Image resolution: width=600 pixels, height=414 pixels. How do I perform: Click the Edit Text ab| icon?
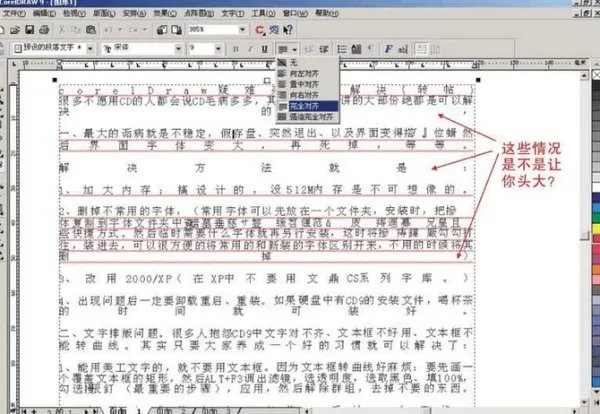click(x=403, y=49)
